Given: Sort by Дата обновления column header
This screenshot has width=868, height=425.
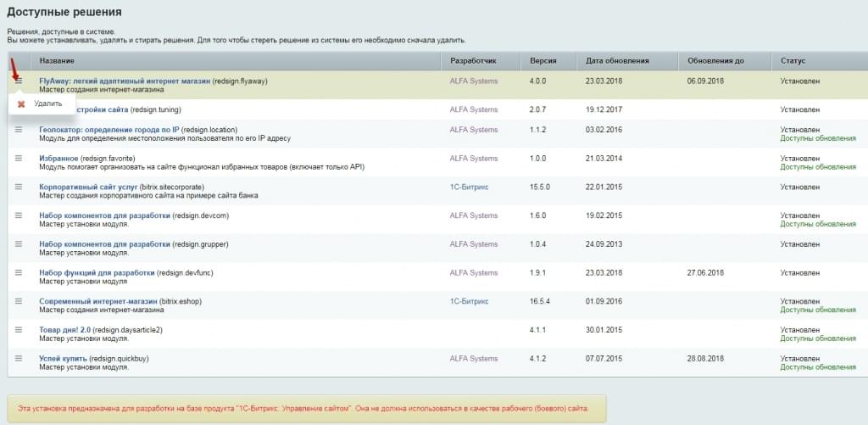Looking at the screenshot, I should point(617,60).
